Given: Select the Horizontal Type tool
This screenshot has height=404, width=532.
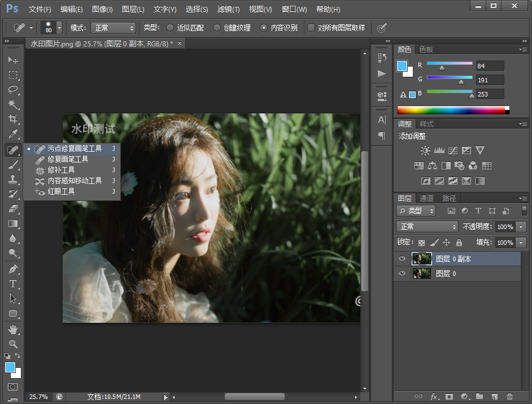Looking at the screenshot, I should tap(13, 284).
